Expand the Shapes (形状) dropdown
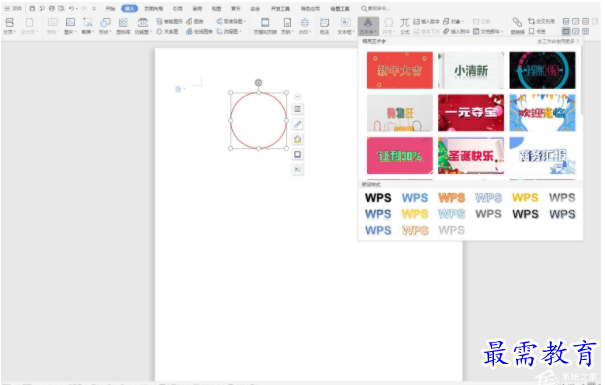Image resolution: width=605 pixels, height=385 pixels. pos(105,25)
